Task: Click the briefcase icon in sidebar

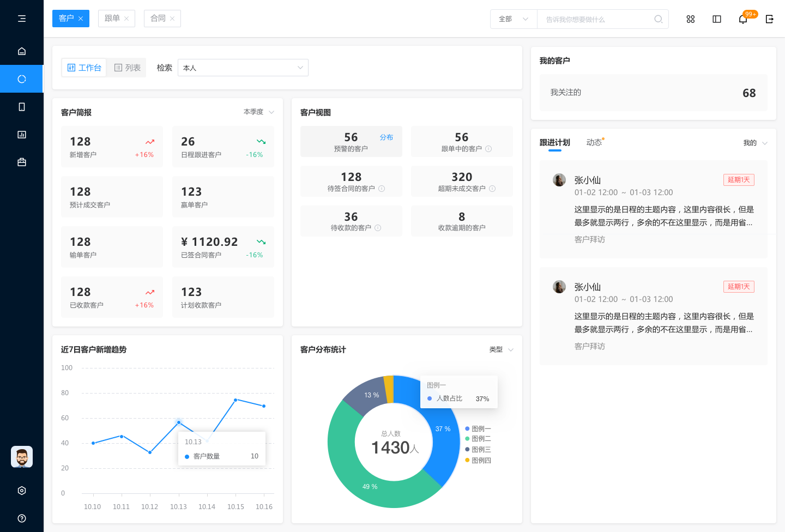Action: 22,162
